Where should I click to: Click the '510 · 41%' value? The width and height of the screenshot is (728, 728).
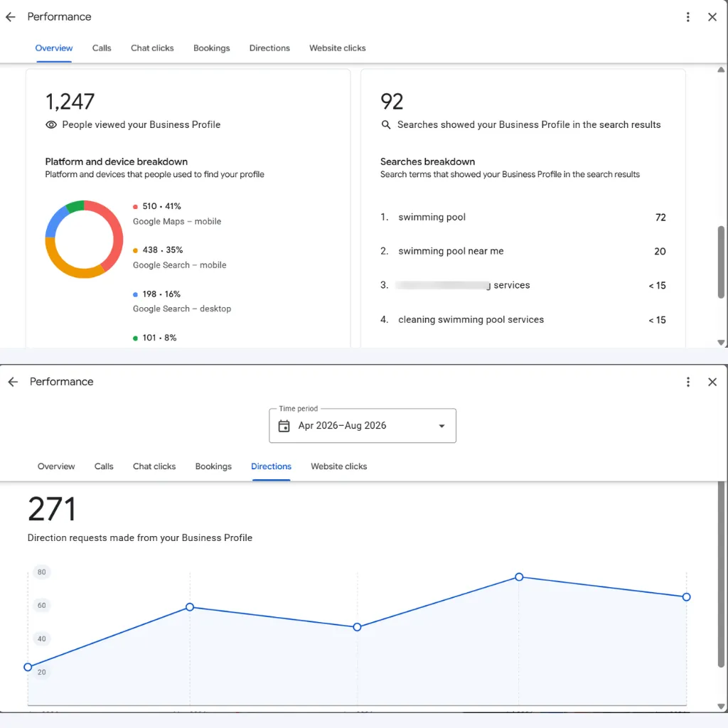[161, 206]
